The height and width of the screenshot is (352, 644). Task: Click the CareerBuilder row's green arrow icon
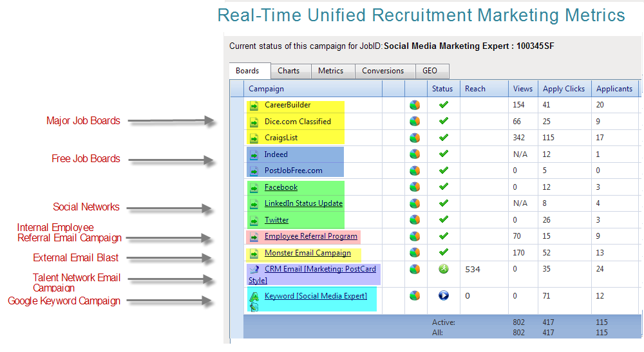click(254, 106)
